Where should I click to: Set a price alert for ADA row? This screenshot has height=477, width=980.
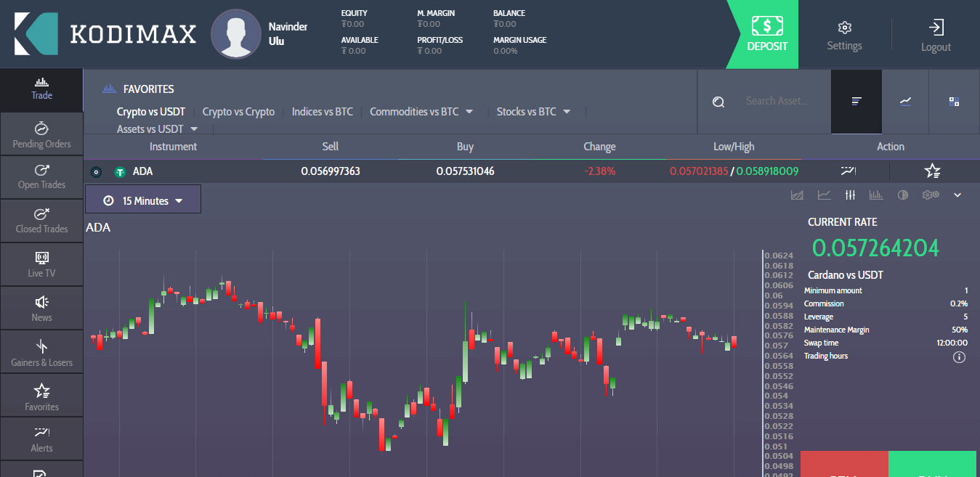(847, 171)
